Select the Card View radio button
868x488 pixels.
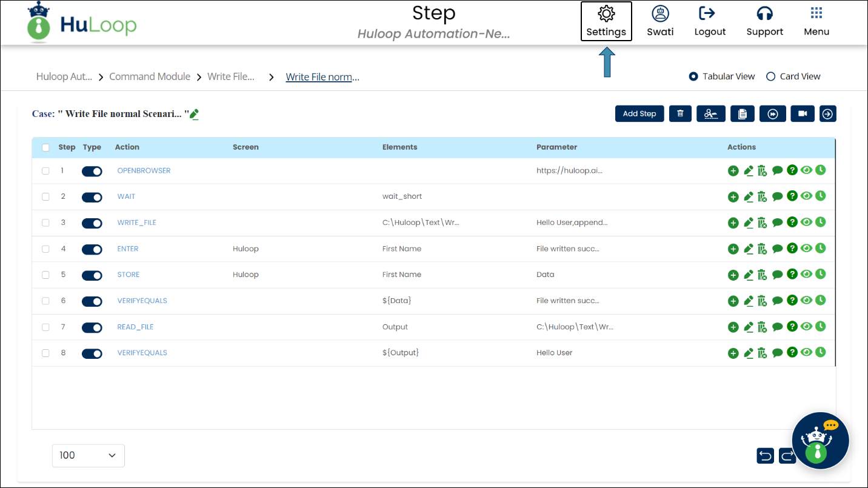(x=771, y=76)
